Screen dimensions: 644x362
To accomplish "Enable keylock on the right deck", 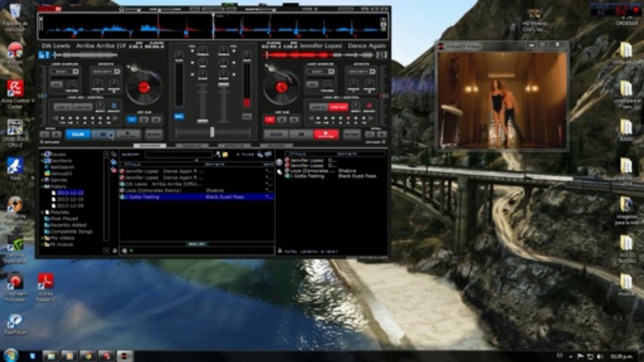I will pos(384,142).
